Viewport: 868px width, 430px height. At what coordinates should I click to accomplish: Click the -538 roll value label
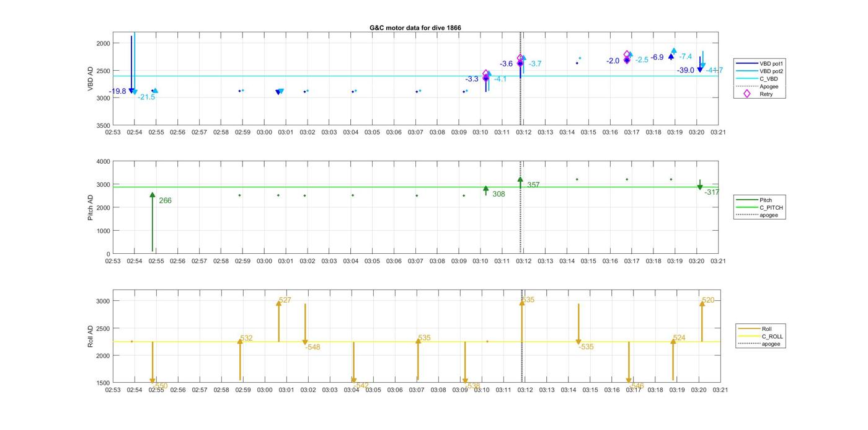pos(472,386)
